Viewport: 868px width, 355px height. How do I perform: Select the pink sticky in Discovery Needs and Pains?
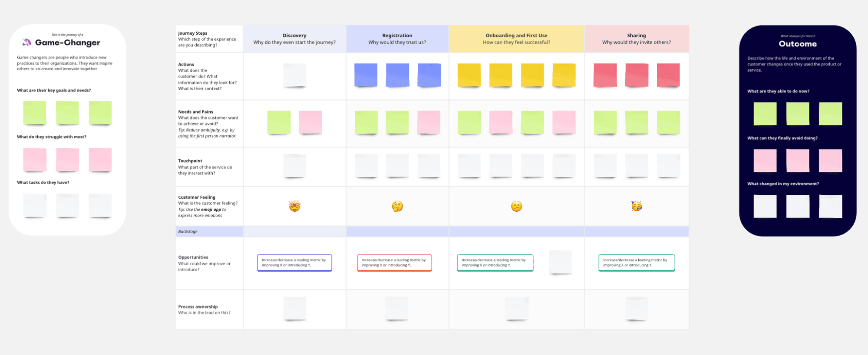coord(310,122)
